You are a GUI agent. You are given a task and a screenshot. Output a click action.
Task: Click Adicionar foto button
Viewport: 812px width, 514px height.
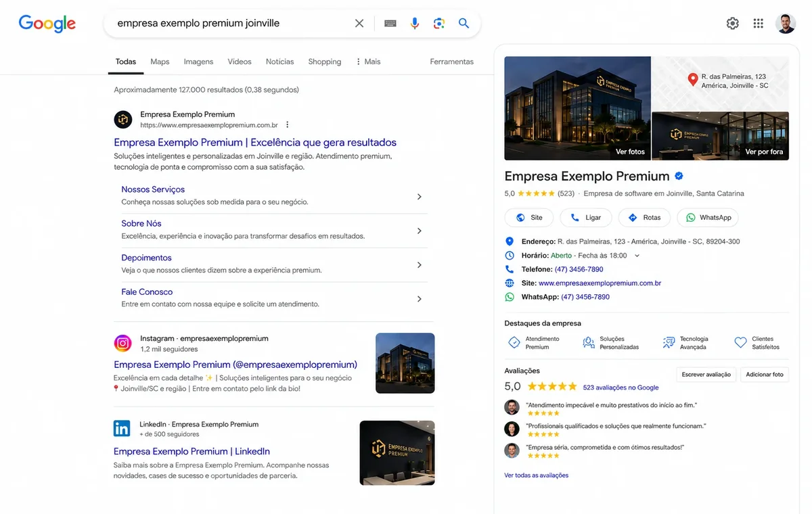[765, 374]
